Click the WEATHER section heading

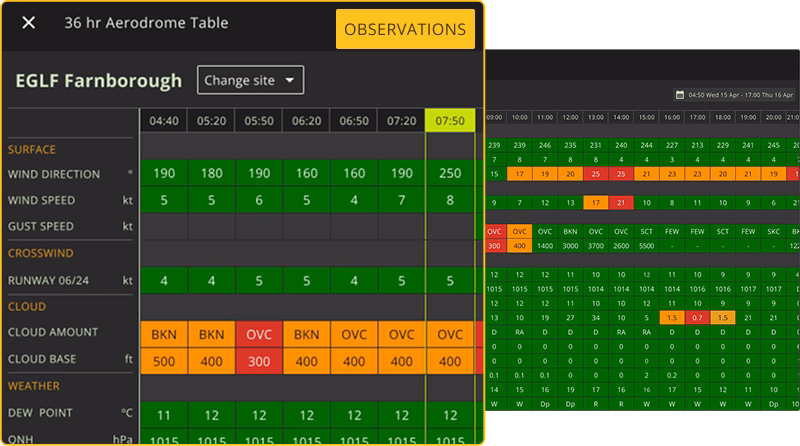34,386
